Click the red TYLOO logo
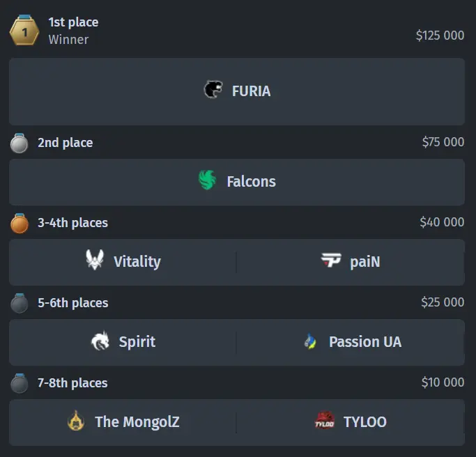Image resolution: width=476 pixels, height=457 pixels. pyautogui.click(x=325, y=421)
